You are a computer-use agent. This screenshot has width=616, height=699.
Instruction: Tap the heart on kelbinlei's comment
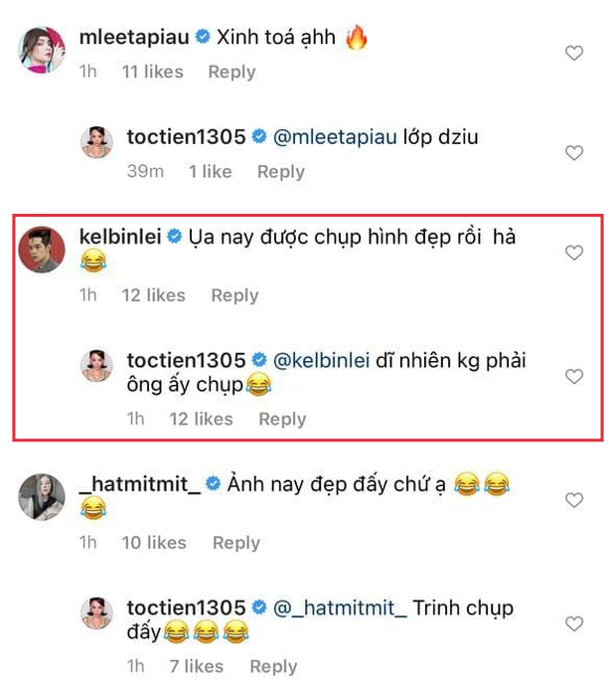click(x=574, y=254)
